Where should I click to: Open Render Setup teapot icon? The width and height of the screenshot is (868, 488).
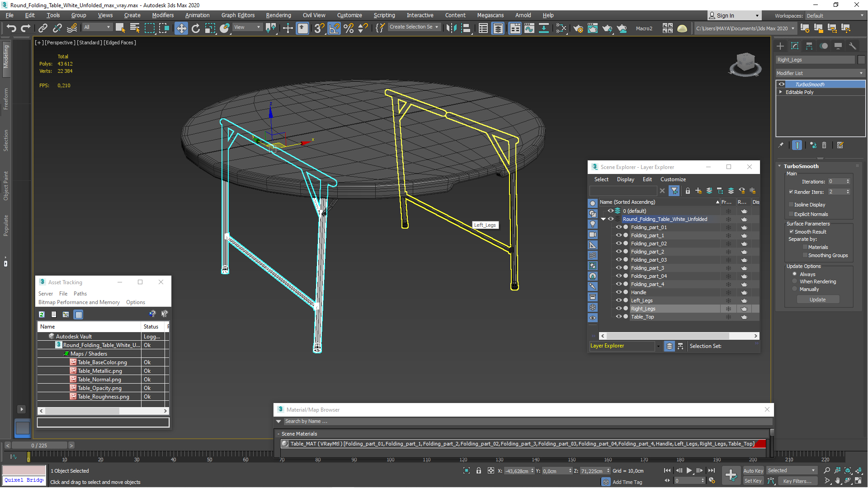point(578,28)
